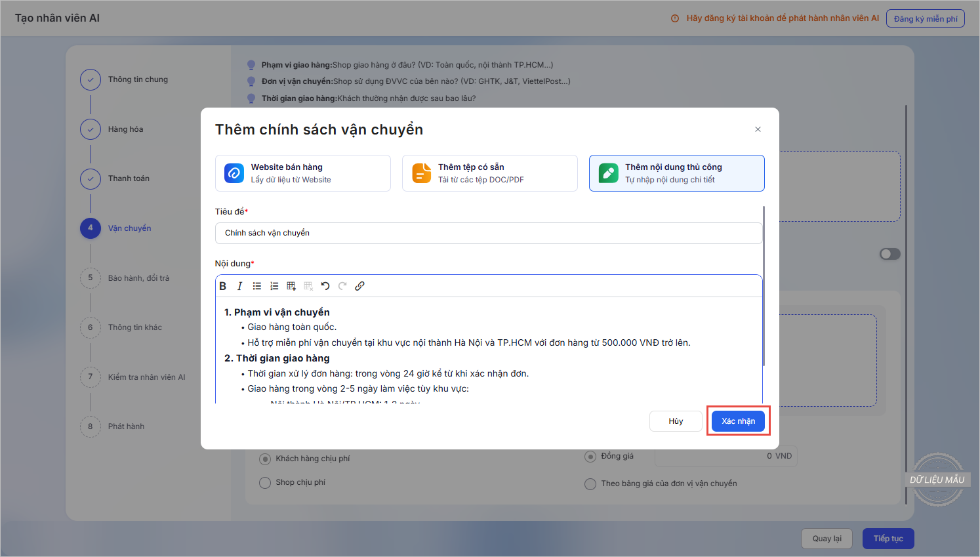Click Đăng ký miễn phí button
The height and width of the screenshot is (557, 980).
point(925,18)
